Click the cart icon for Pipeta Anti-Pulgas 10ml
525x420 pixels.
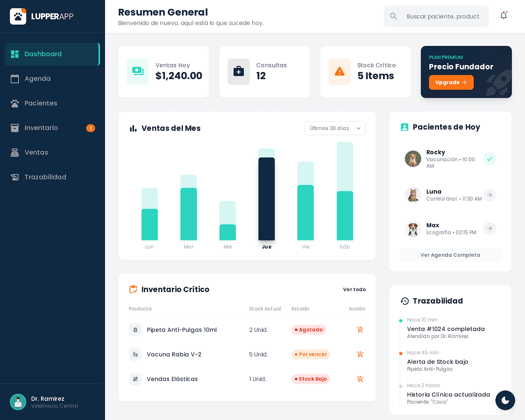tap(360, 330)
